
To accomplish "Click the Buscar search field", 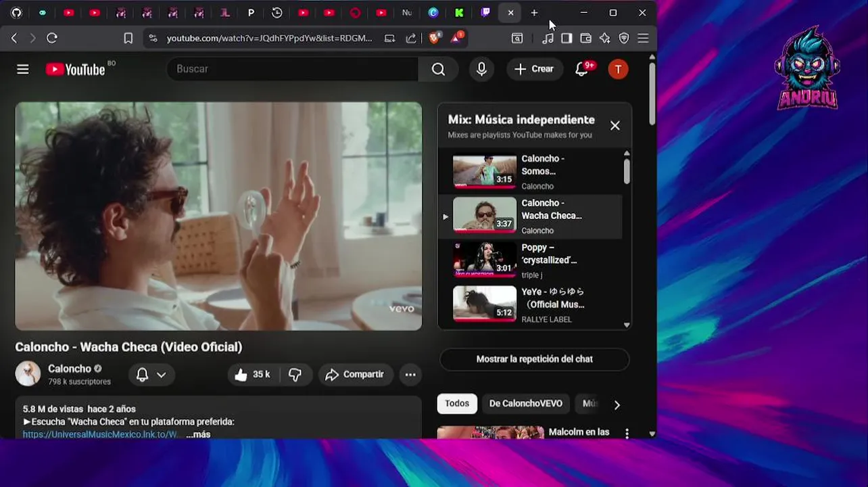I will (x=292, y=69).
